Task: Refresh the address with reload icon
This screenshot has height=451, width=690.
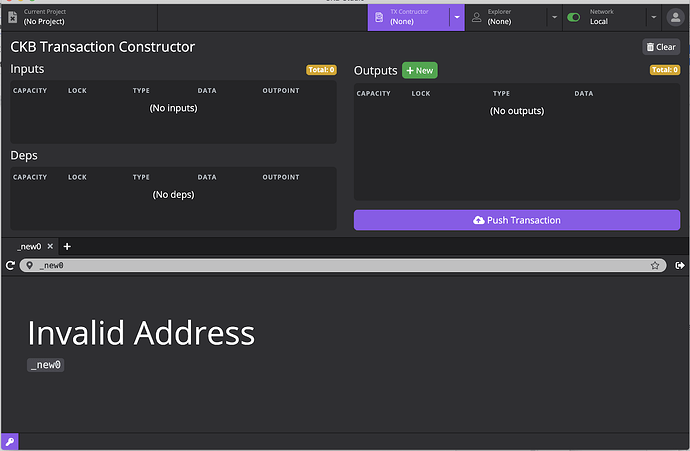Action: pyautogui.click(x=10, y=265)
